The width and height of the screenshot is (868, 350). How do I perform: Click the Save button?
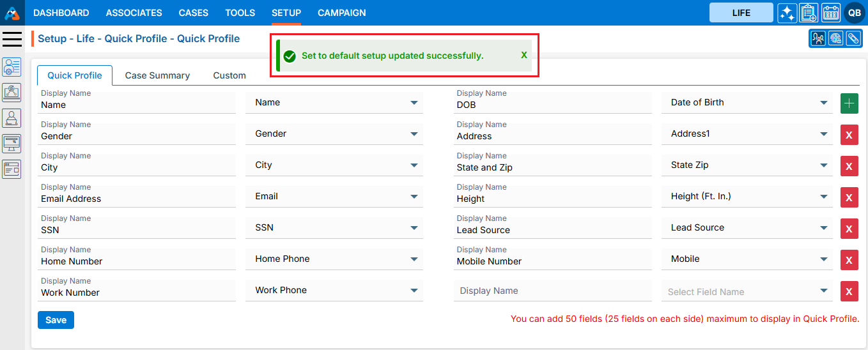point(56,320)
